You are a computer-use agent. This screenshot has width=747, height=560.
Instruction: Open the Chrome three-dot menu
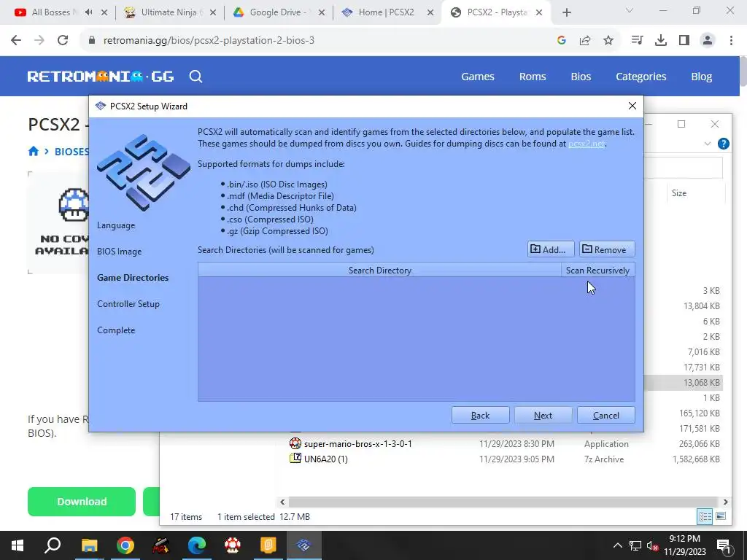pos(731,41)
